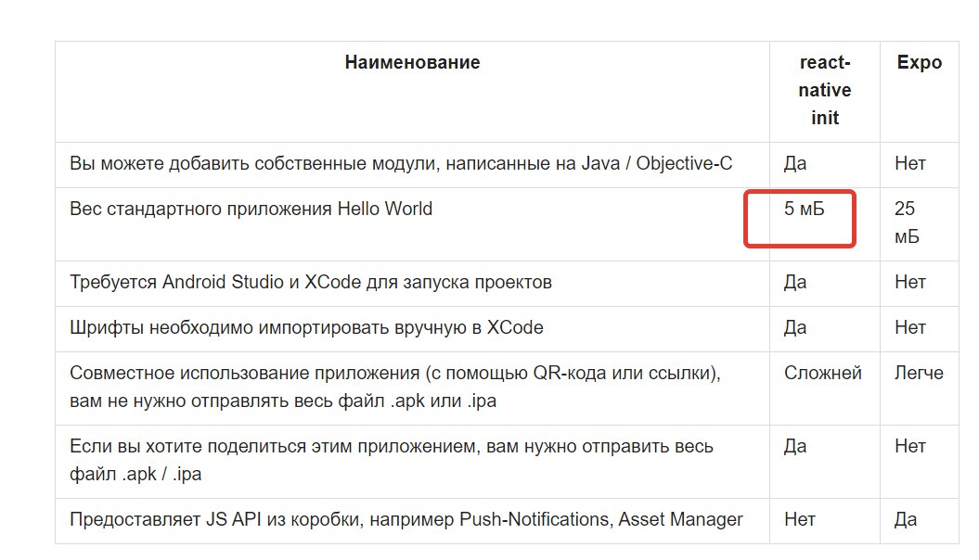Click the 'Сложней' cell
979x560 pixels.
(x=823, y=373)
